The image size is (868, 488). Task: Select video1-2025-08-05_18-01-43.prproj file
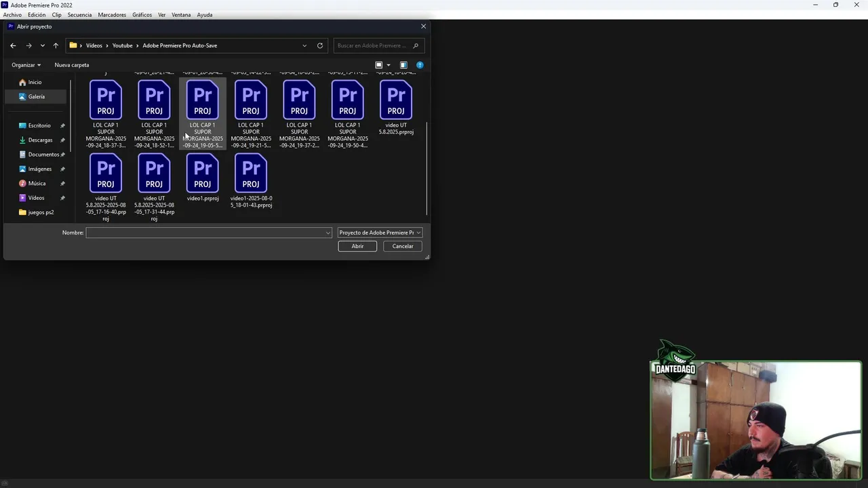pyautogui.click(x=251, y=181)
